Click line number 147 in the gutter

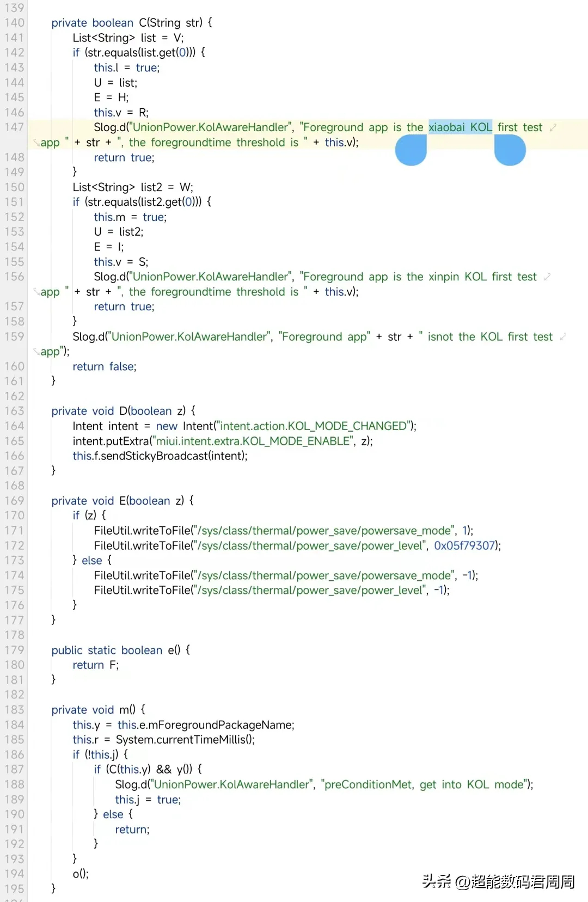(14, 127)
